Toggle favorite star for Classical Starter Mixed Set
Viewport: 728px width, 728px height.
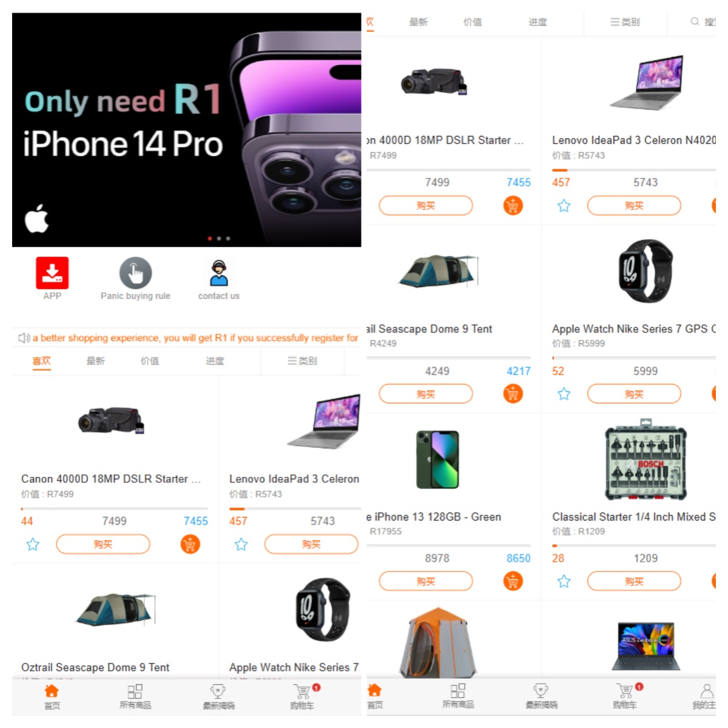564,581
